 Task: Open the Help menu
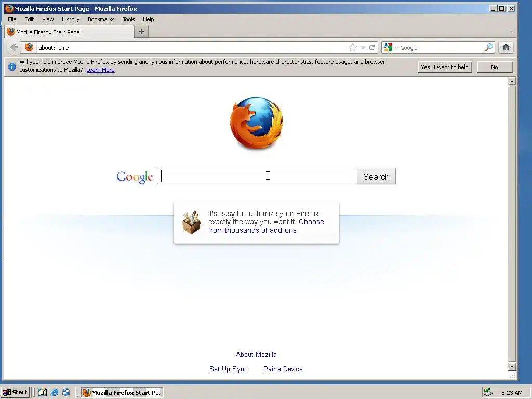point(148,19)
